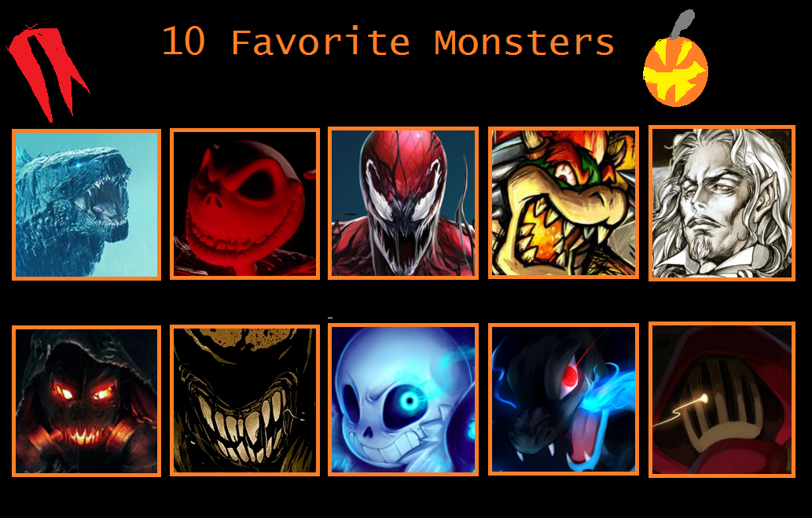
Task: Click the number "10" in the heading
Action: (184, 42)
